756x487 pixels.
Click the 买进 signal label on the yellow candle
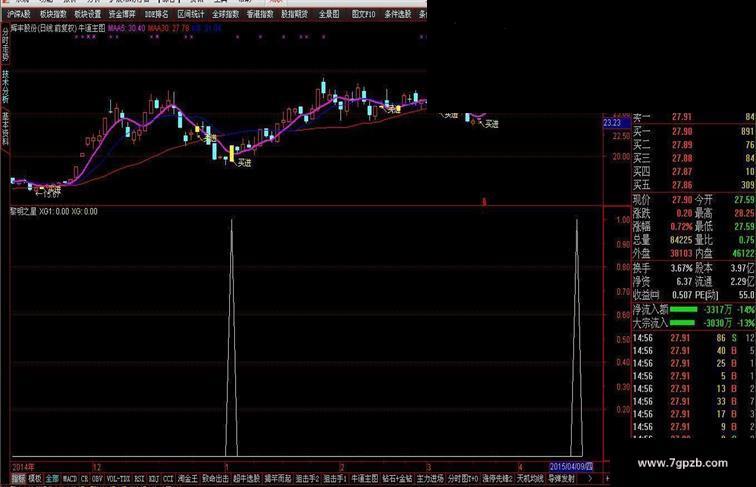244,163
